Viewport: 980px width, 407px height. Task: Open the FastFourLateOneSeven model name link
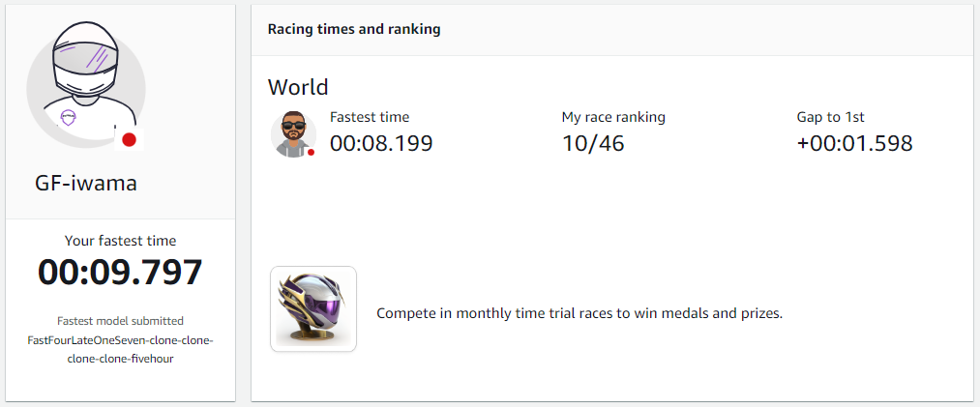click(x=120, y=350)
